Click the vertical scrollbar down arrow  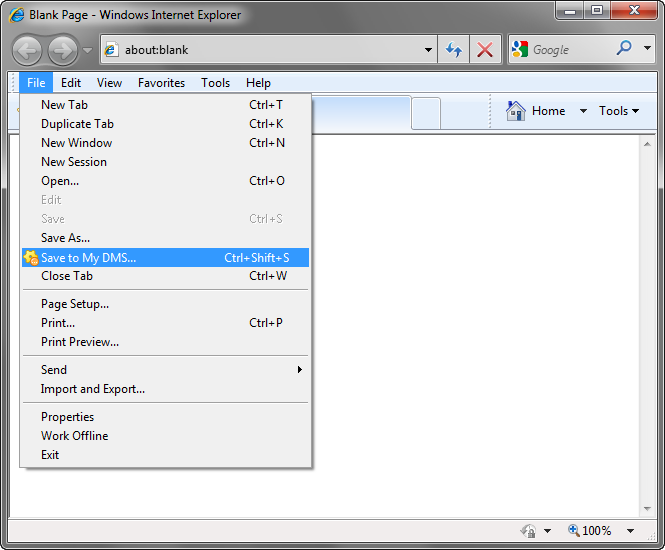(x=647, y=508)
